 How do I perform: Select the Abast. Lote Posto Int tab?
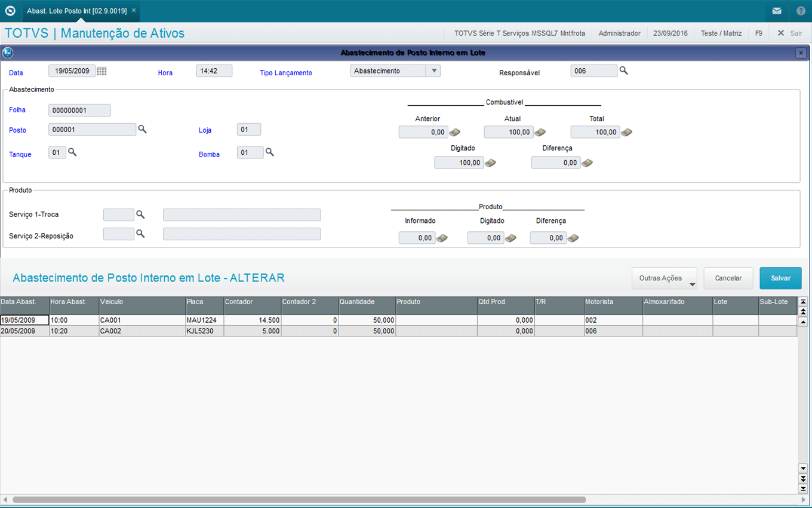pyautogui.click(x=76, y=11)
